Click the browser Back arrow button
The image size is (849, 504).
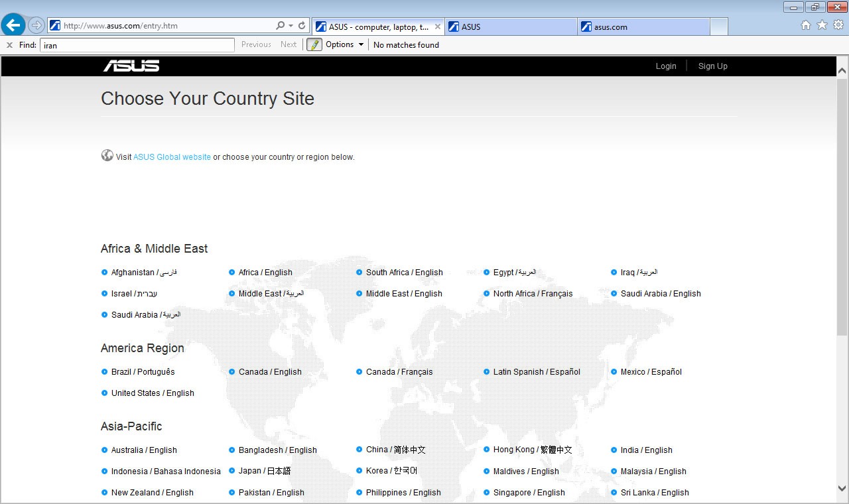(x=13, y=25)
